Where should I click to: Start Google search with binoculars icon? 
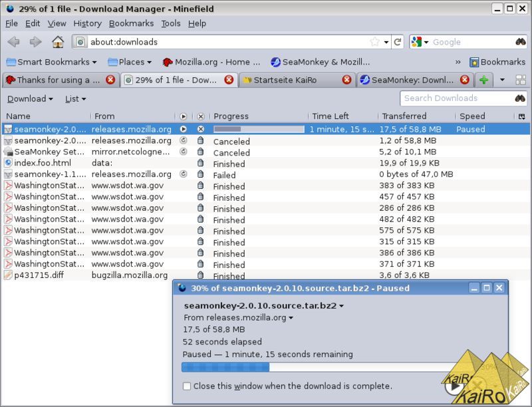coord(521,42)
